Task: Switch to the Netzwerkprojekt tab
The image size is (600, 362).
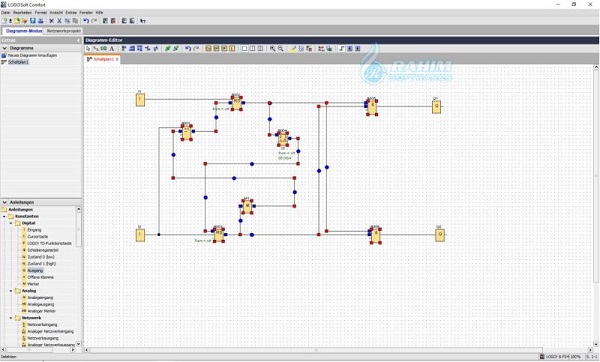Action: 64,31
